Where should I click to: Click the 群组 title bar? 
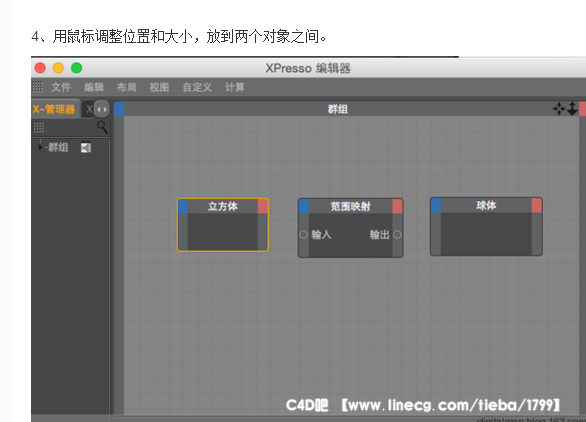(338, 109)
